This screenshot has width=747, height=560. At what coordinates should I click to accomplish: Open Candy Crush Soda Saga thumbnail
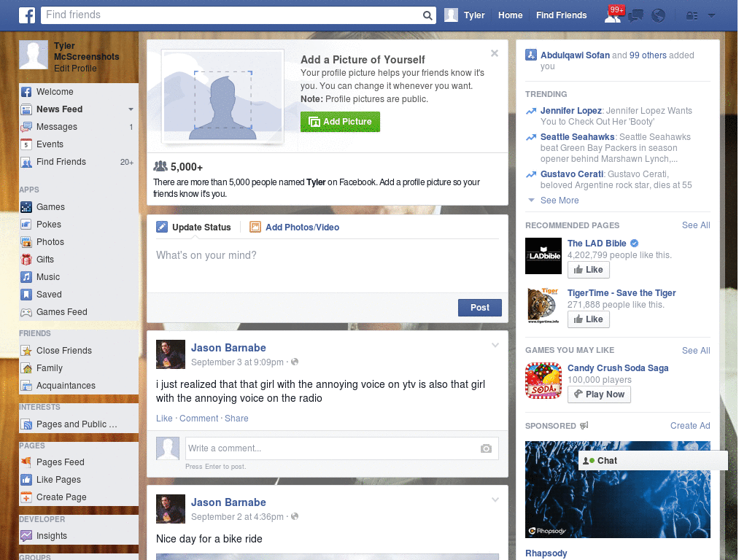(543, 381)
